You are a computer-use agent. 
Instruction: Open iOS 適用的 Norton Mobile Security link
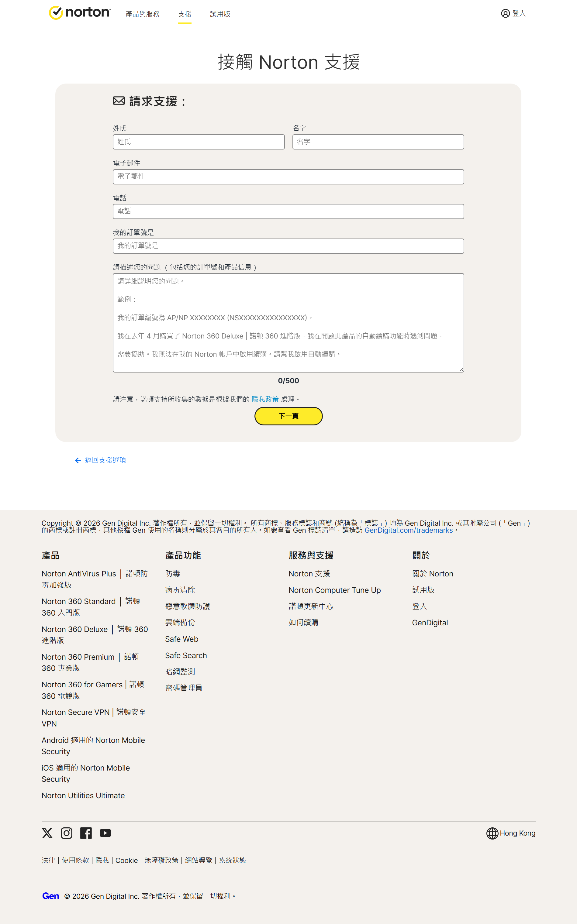coord(85,773)
